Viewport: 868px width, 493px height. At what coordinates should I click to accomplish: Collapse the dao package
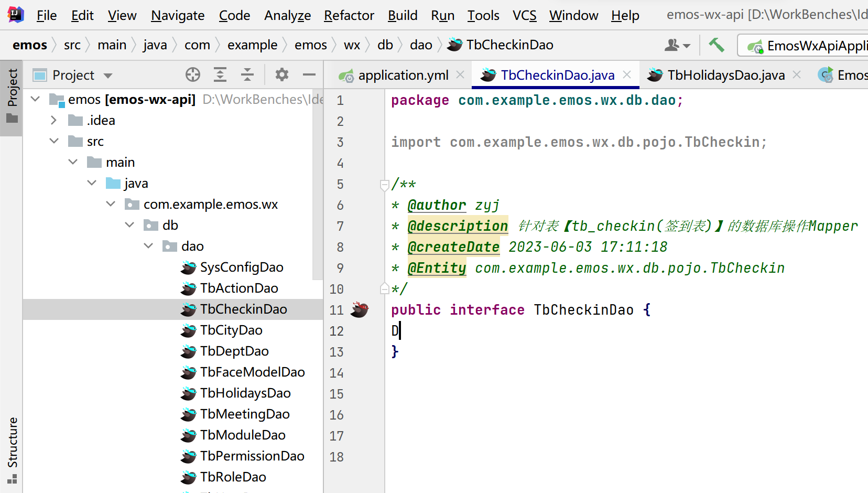[x=148, y=246]
